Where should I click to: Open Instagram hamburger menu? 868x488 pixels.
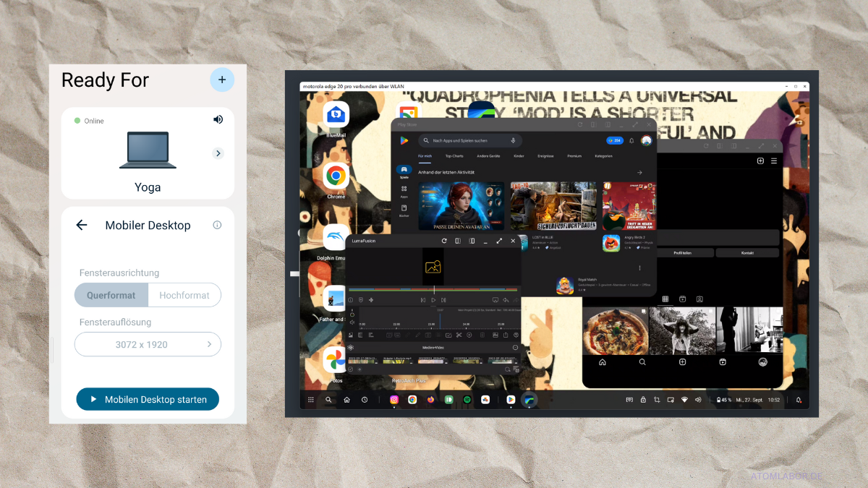774,161
